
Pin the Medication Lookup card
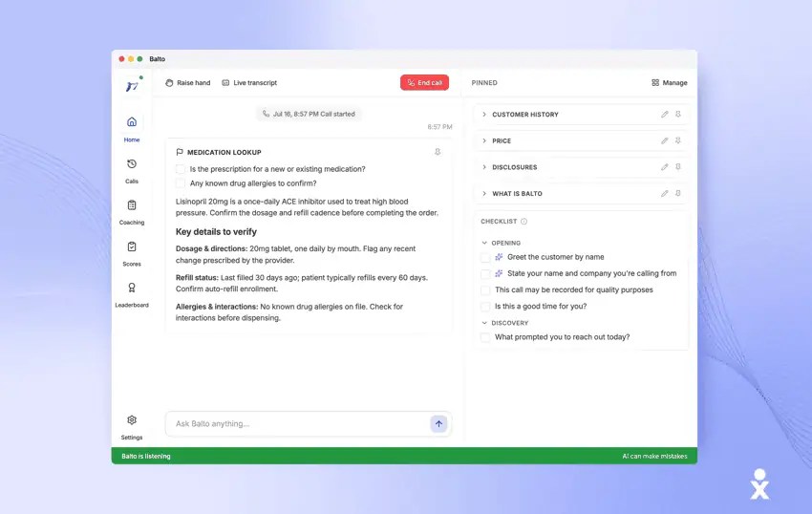438,152
